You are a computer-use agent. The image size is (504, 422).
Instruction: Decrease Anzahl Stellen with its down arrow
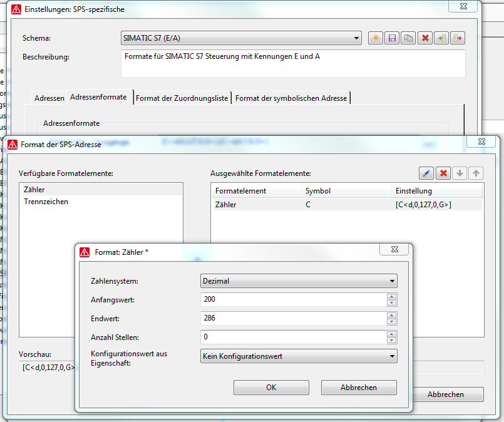[x=391, y=341]
